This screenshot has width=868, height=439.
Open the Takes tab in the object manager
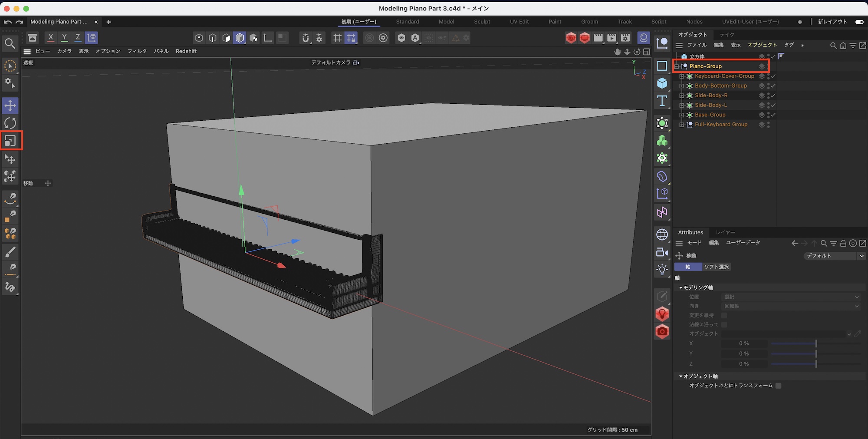coord(727,35)
